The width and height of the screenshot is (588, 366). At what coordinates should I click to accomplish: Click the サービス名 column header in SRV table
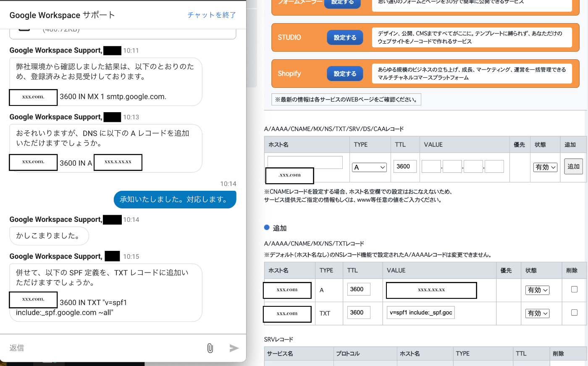280,353
